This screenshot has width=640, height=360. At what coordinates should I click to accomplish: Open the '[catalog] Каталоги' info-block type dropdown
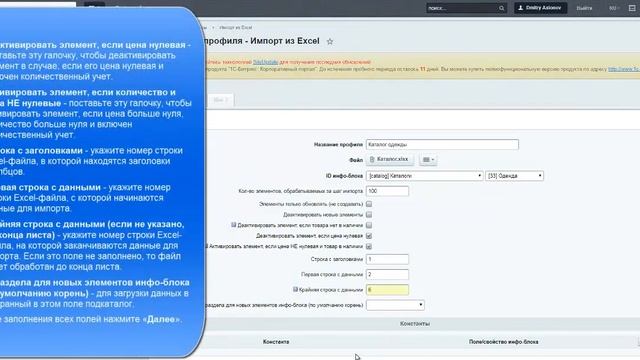(x=424, y=176)
